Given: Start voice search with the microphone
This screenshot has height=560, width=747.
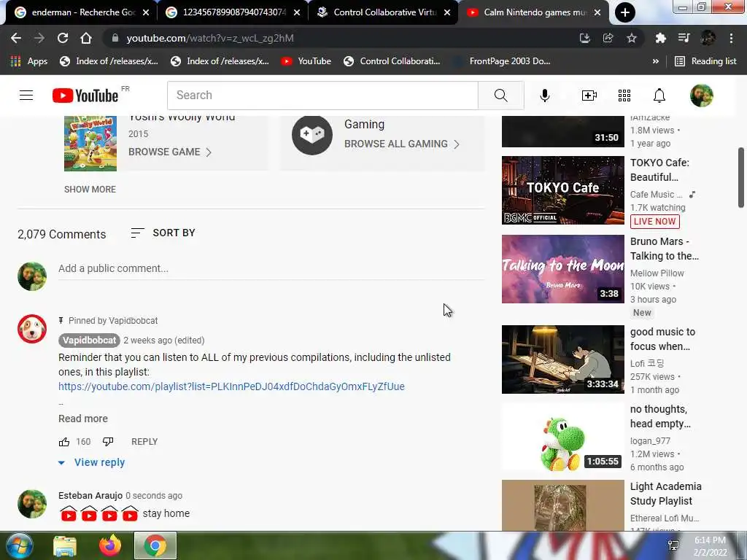Looking at the screenshot, I should click(544, 96).
